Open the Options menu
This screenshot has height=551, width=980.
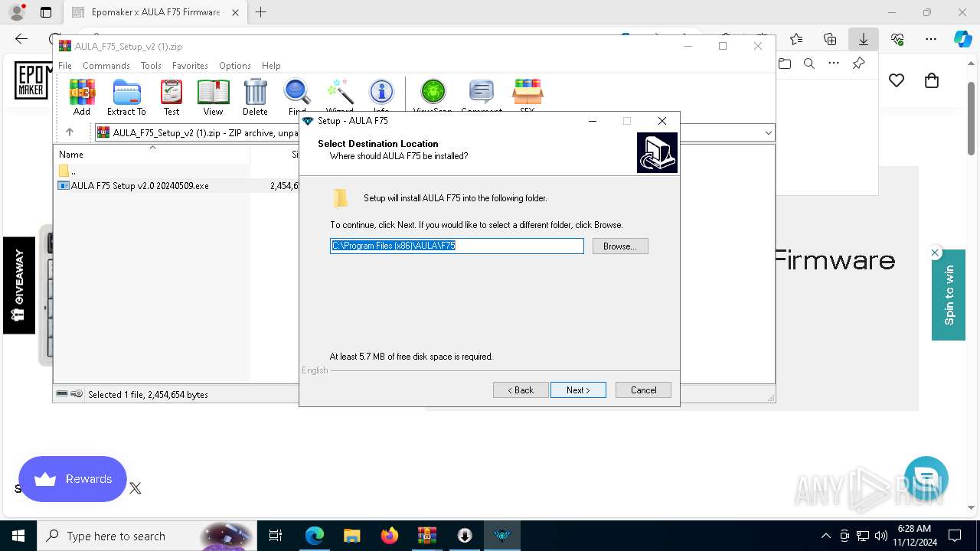coord(235,66)
